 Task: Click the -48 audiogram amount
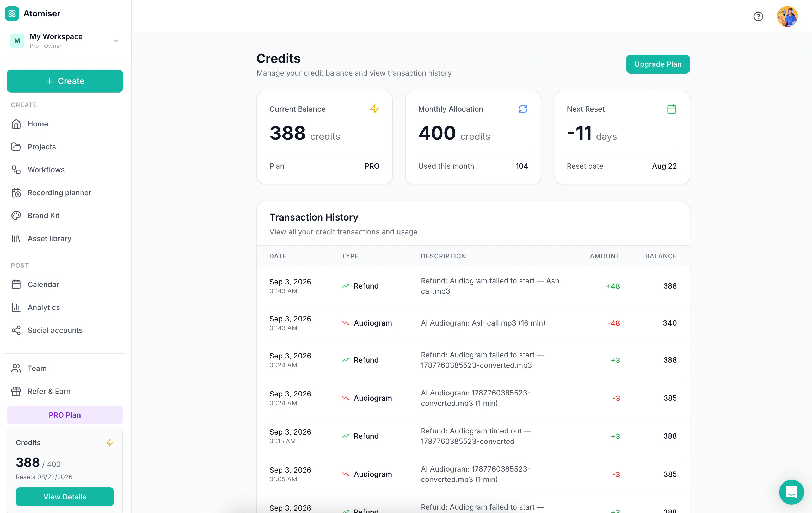pyautogui.click(x=614, y=323)
